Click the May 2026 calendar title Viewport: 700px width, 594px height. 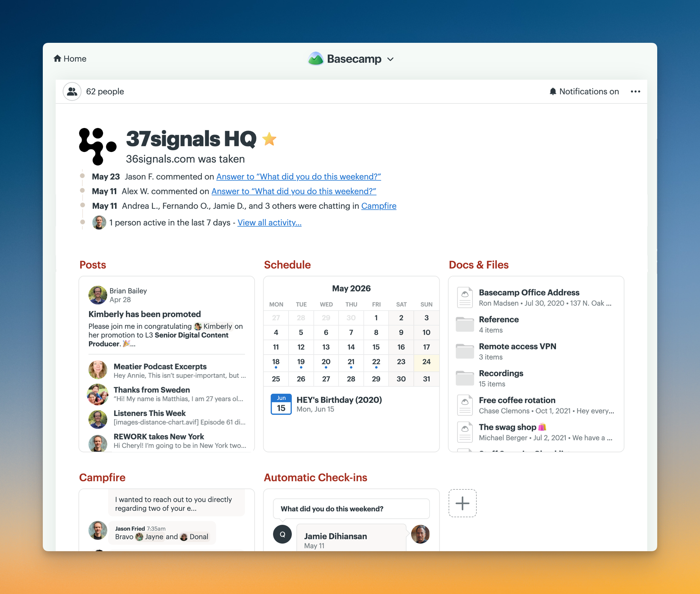(x=351, y=288)
